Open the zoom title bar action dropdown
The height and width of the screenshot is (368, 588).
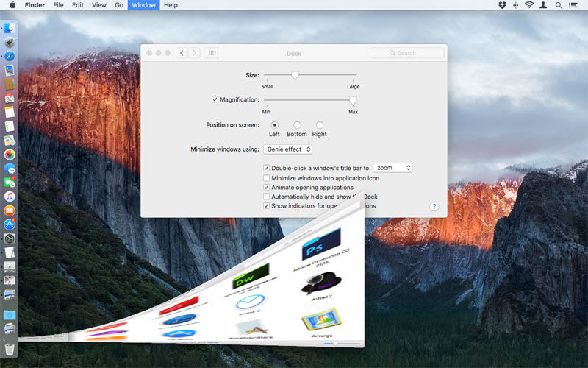pos(392,168)
